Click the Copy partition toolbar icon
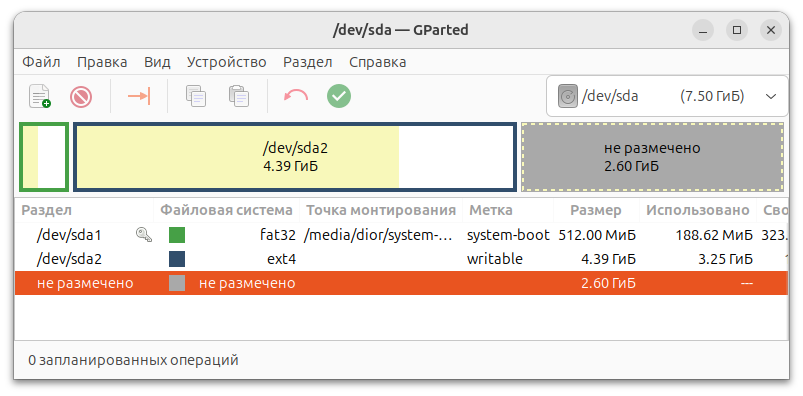Image resolution: width=803 pixels, height=396 pixels. [x=196, y=96]
